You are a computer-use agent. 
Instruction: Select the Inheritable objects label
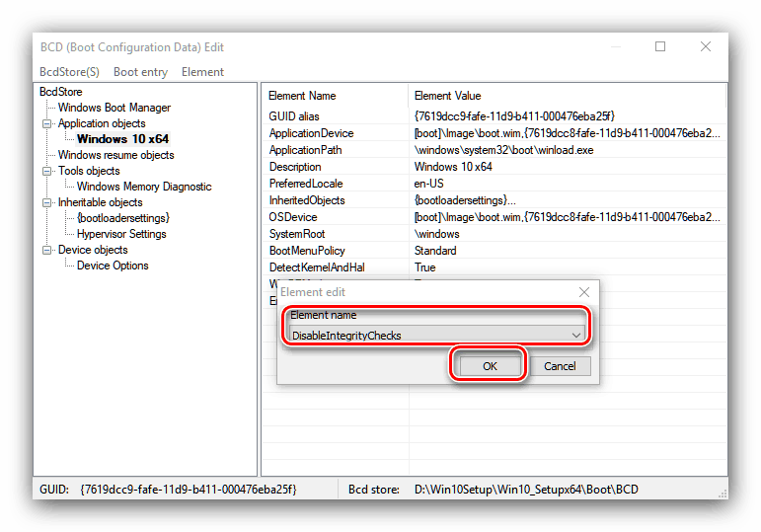pos(100,202)
